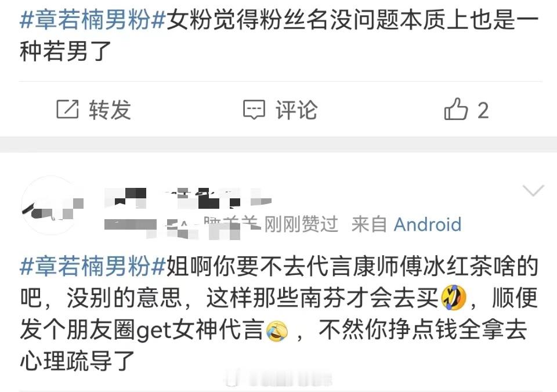Click the 刚刚赞过 status text
The height and width of the screenshot is (392, 557).
(x=301, y=224)
